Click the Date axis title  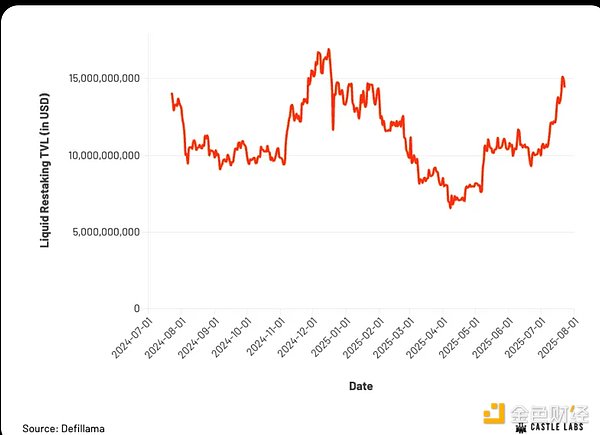point(362,385)
